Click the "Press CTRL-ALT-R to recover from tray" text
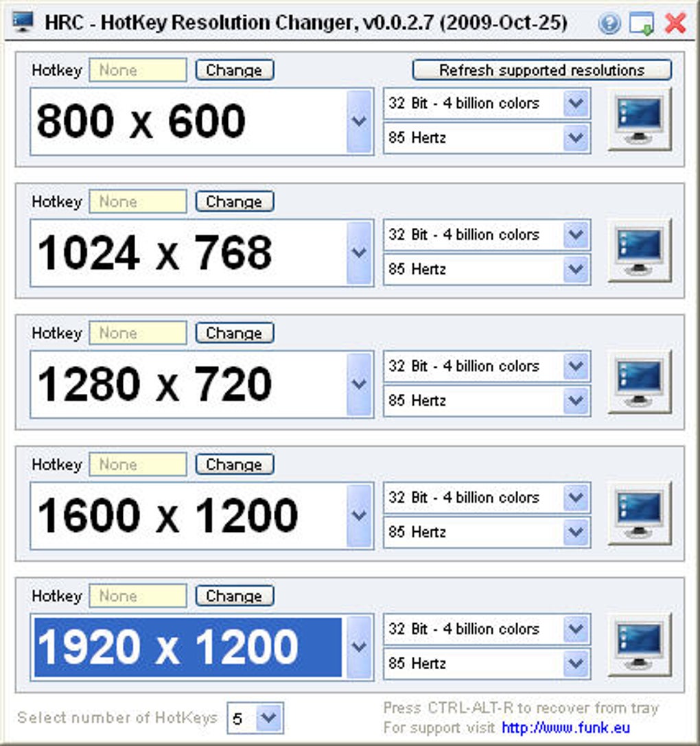This screenshot has width=700, height=746. tap(521, 708)
